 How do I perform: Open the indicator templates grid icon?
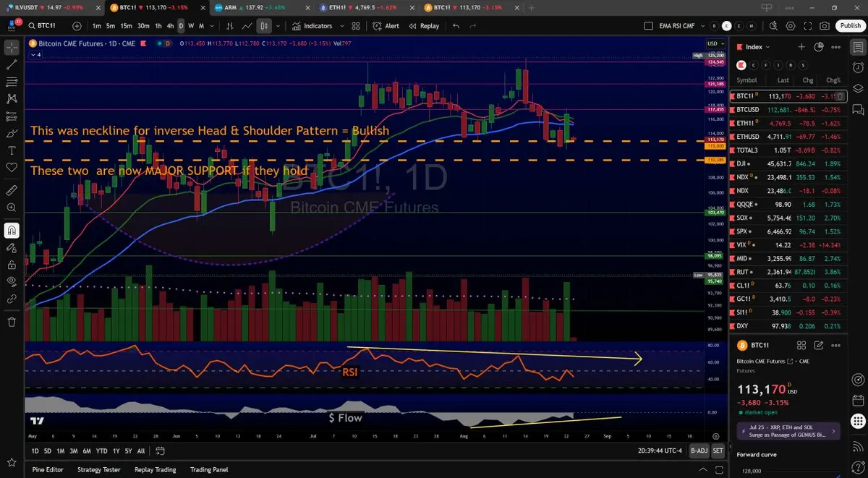tap(355, 26)
